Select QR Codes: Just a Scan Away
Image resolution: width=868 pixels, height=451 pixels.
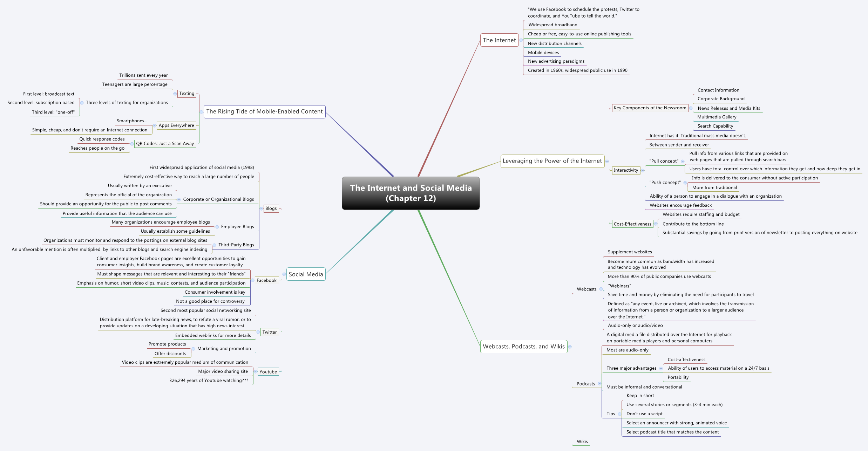coord(165,144)
